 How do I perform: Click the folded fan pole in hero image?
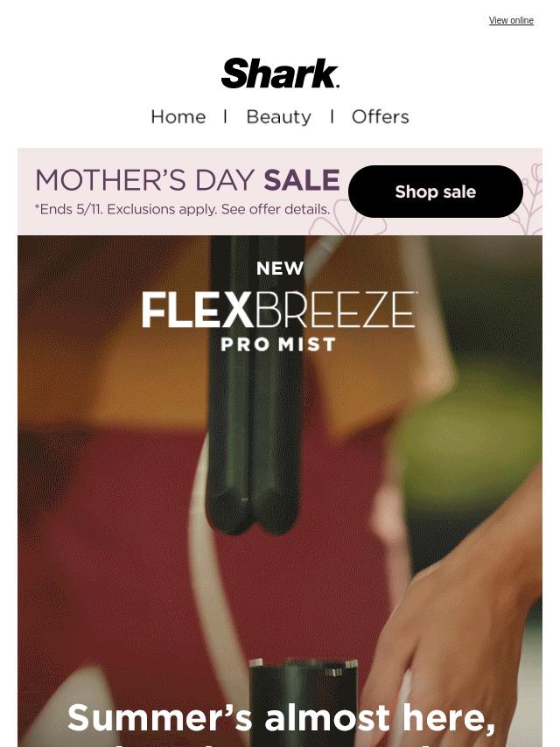(x=255, y=383)
